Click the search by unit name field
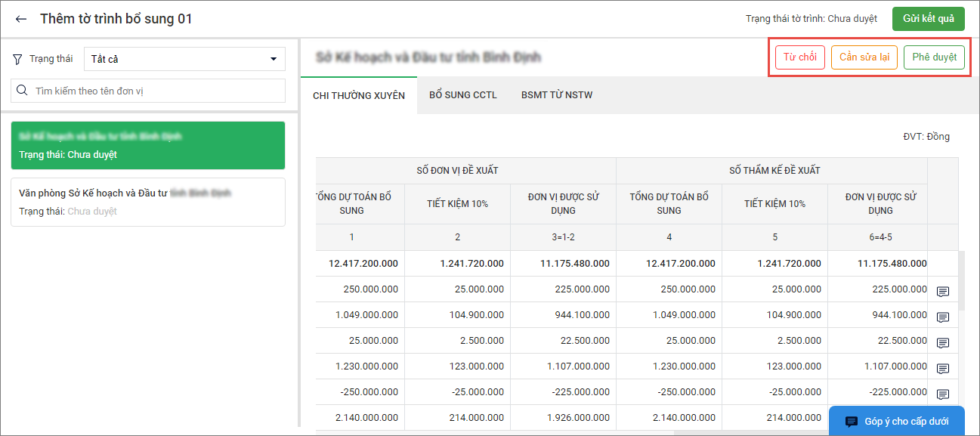The image size is (980, 436). [155, 91]
